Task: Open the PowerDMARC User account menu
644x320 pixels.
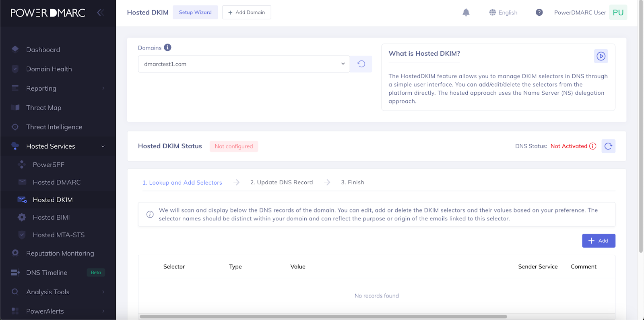Action: 580,12
